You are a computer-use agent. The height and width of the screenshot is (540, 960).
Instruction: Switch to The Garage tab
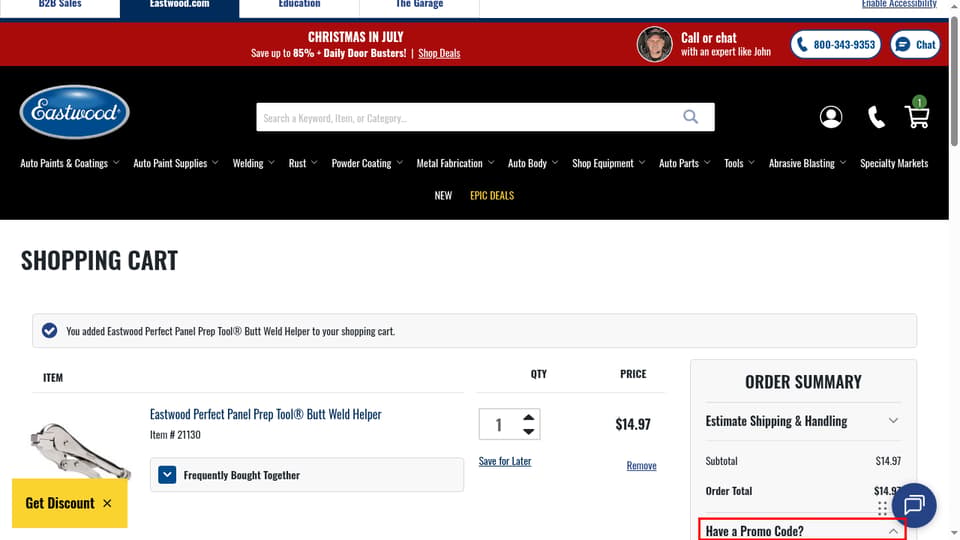coord(419,5)
